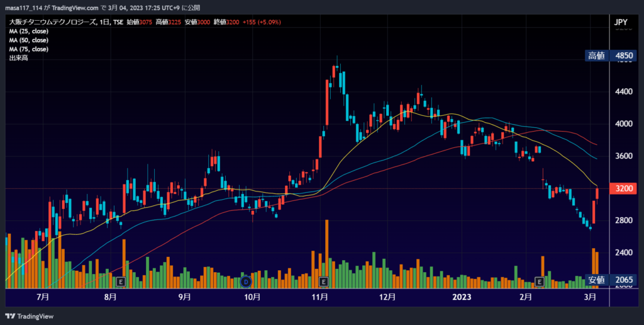Image resolution: width=644 pixels, height=325 pixels.
Task: Click the symbol title 大阪チタニウムテクノロジーズ
Action: coord(52,22)
